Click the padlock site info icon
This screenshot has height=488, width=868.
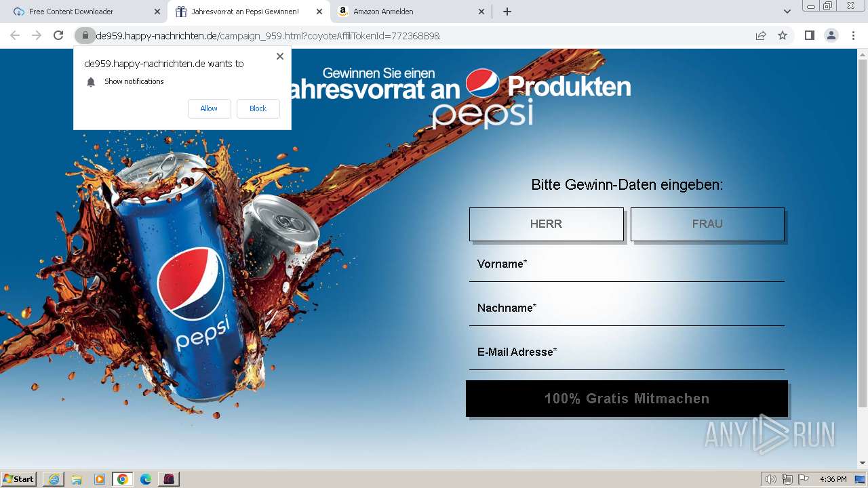tap(85, 35)
